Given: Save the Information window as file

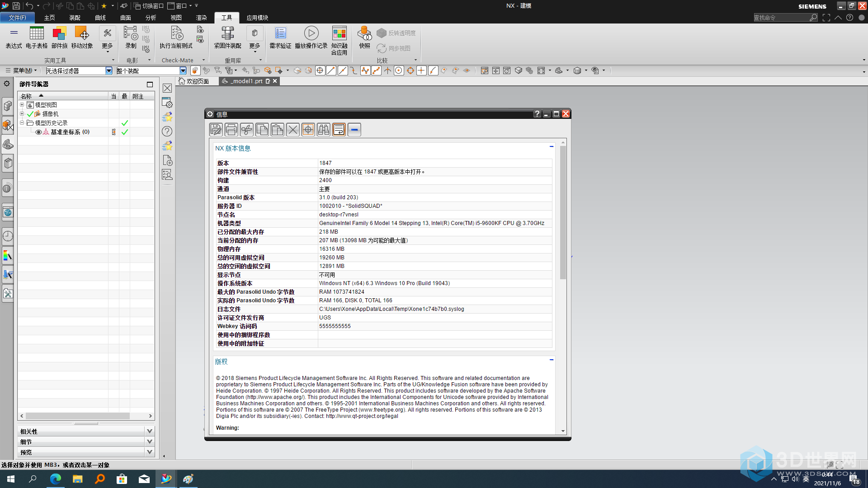Looking at the screenshot, I should [x=216, y=130].
